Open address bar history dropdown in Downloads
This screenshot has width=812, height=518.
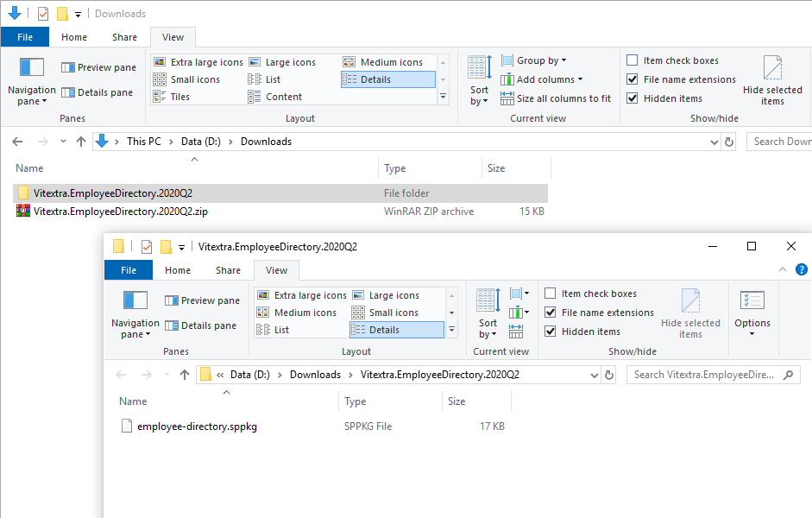(714, 142)
